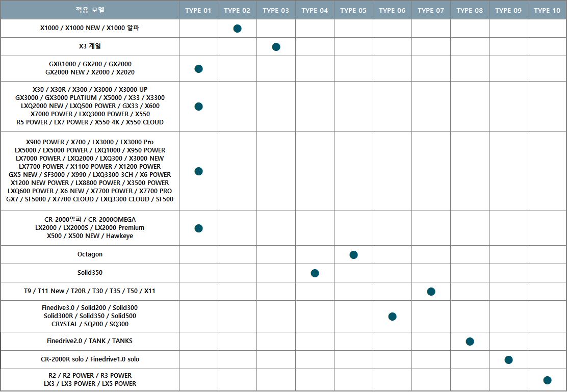
Task: Select the GX7 / SF5000 / X7700 CLOUD line
Action: tap(90, 199)
